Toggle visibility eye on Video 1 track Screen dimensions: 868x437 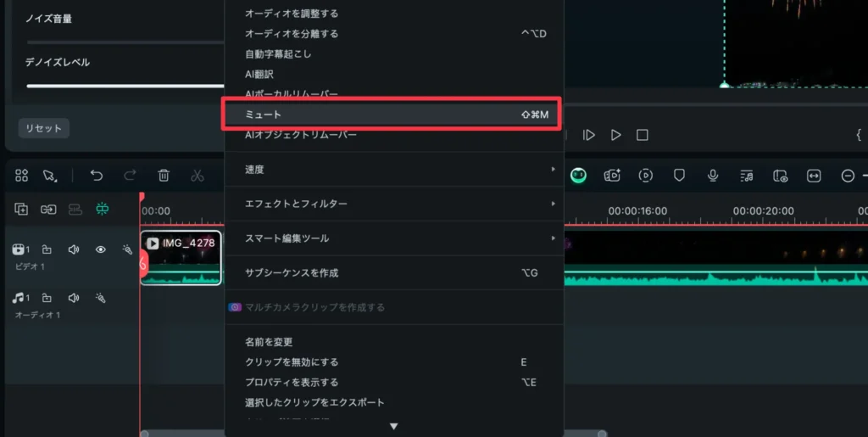(100, 249)
